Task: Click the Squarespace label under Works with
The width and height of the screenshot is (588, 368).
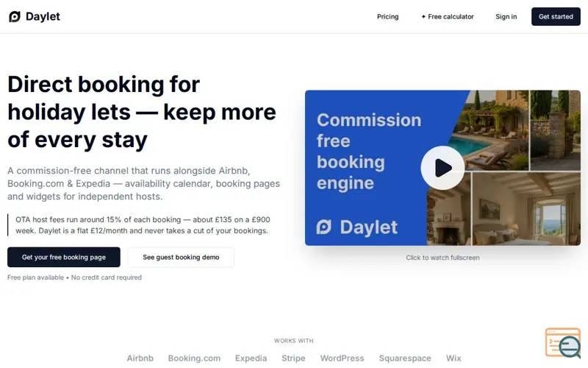Action: coord(405,358)
